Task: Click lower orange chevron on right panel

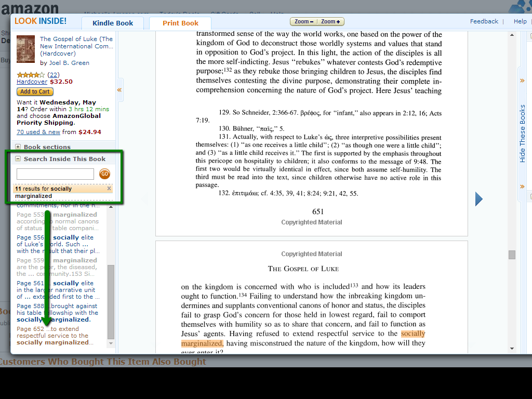Action: click(522, 187)
